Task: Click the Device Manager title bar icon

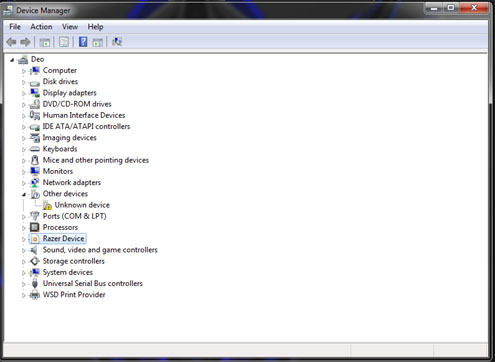Action: [x=8, y=11]
